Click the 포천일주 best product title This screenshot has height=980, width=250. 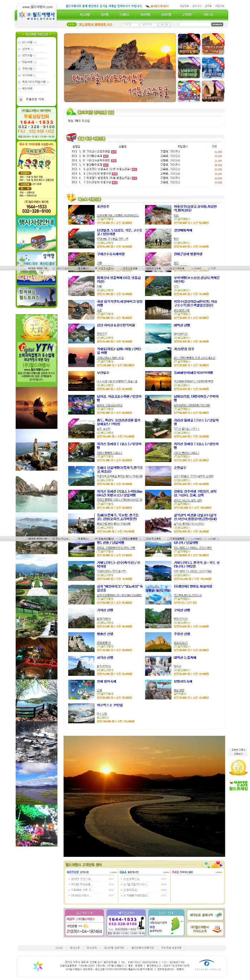coord(103,207)
